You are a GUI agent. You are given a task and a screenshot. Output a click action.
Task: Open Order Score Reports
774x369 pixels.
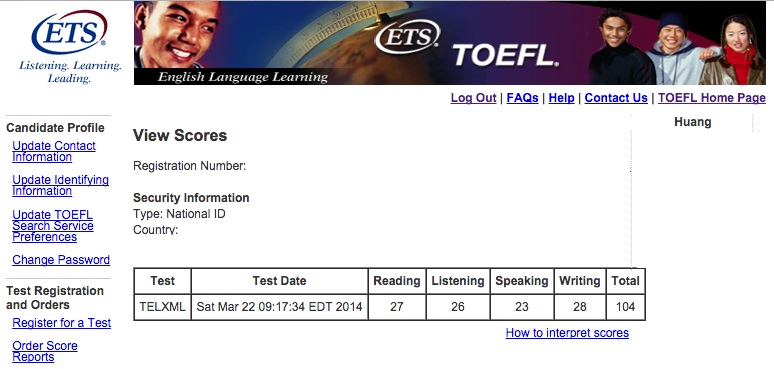tap(45, 351)
